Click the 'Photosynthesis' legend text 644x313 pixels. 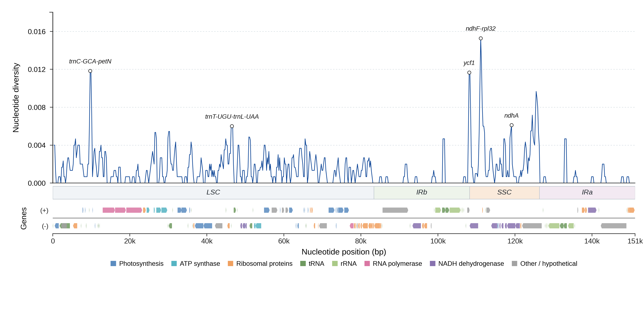[141, 264]
